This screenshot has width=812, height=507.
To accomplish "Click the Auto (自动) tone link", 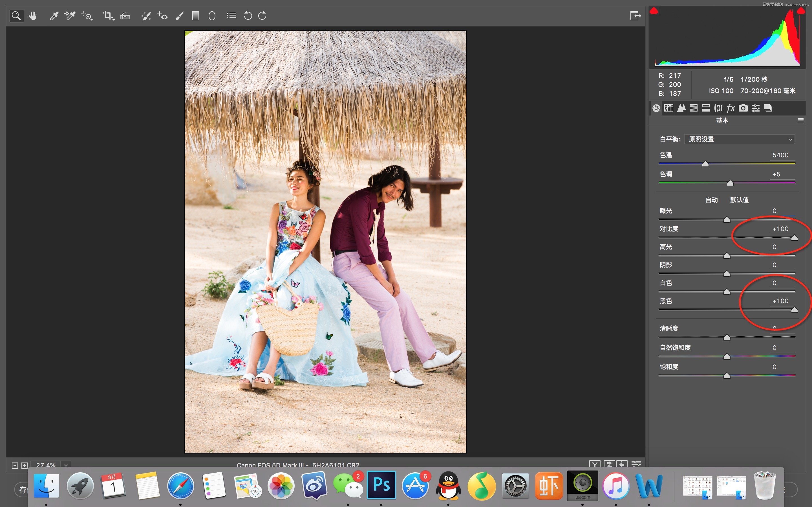I will pos(711,200).
